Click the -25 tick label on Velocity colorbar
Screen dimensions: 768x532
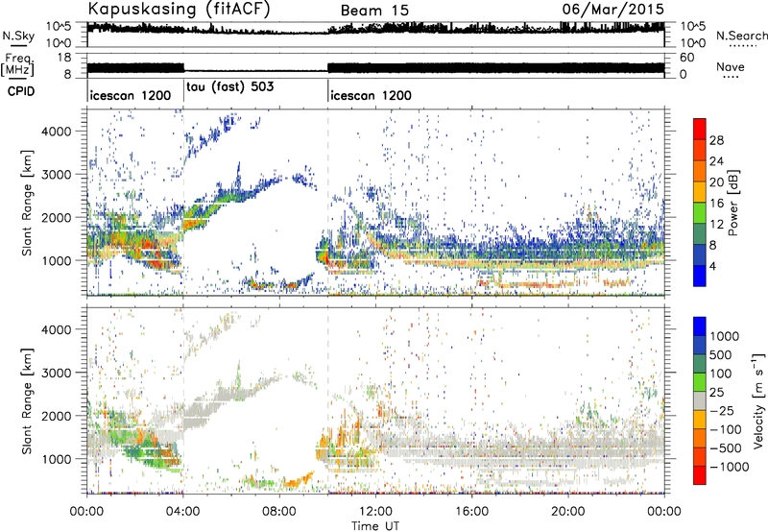pos(722,411)
